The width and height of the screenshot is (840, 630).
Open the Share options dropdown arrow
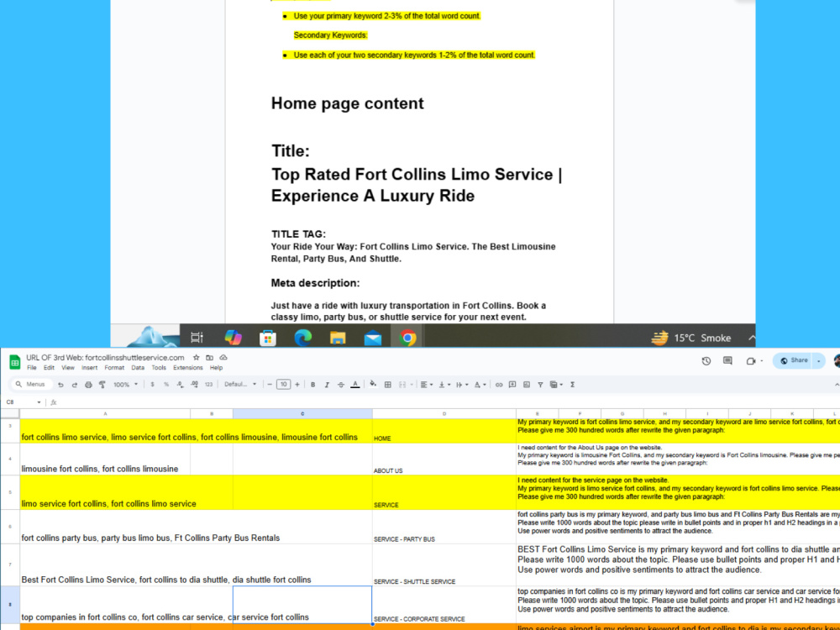819,361
